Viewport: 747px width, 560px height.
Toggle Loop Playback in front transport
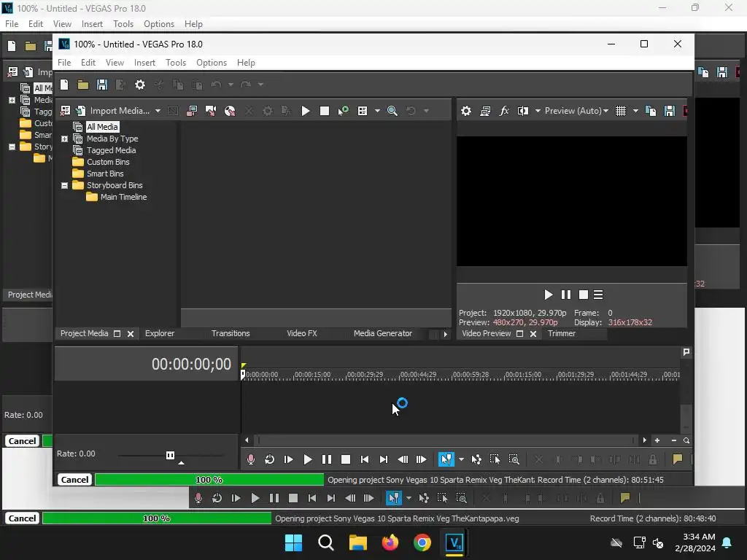point(270,459)
